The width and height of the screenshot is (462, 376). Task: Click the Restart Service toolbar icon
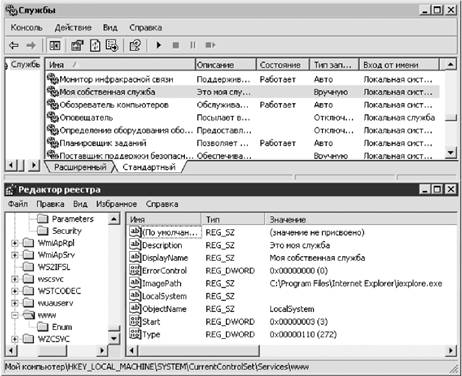(210, 45)
